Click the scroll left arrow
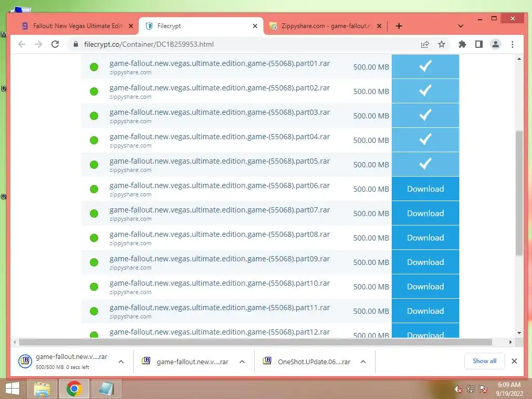Viewport: 532px width, 399px height. (x=14, y=342)
